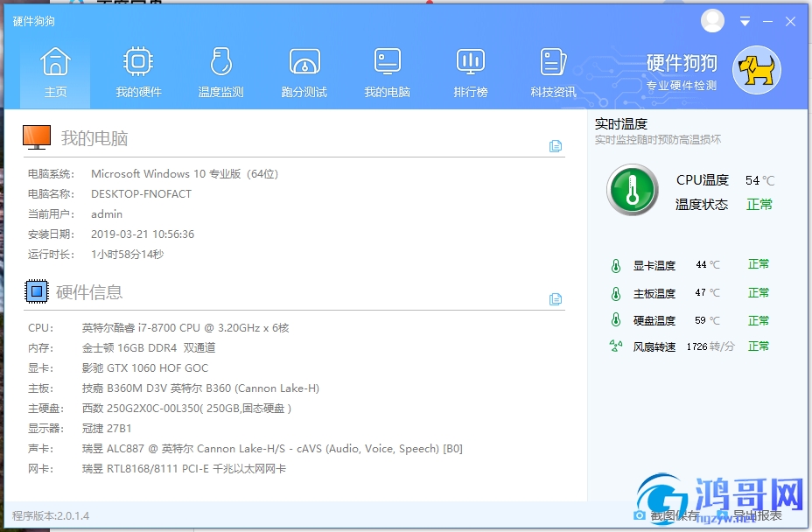Image resolution: width=812 pixels, height=532 pixels.
Task: Click the 硬件狗狗 title text
Action: [x=33, y=21]
